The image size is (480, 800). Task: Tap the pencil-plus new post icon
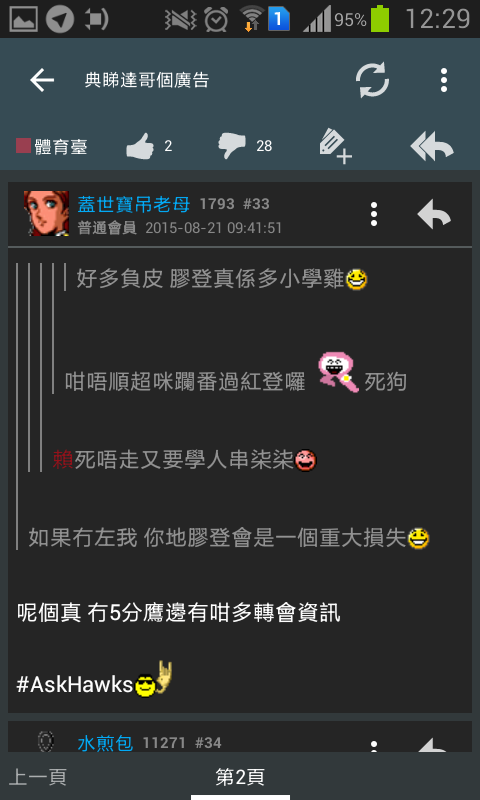click(x=336, y=147)
